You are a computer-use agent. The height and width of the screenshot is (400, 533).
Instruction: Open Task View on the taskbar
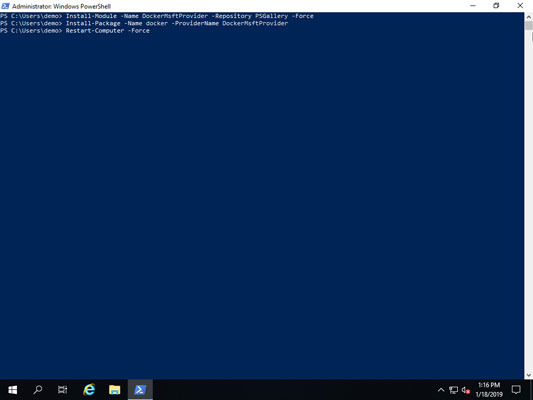63,390
